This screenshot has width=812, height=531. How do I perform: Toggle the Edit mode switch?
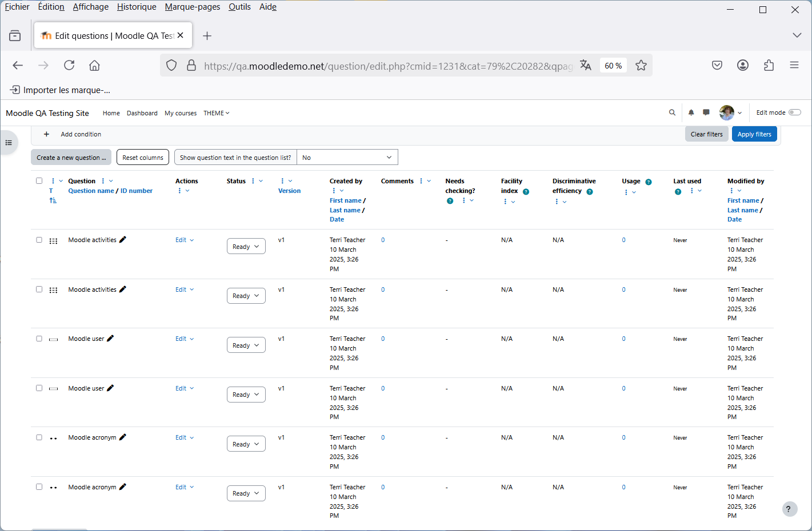[x=794, y=112]
